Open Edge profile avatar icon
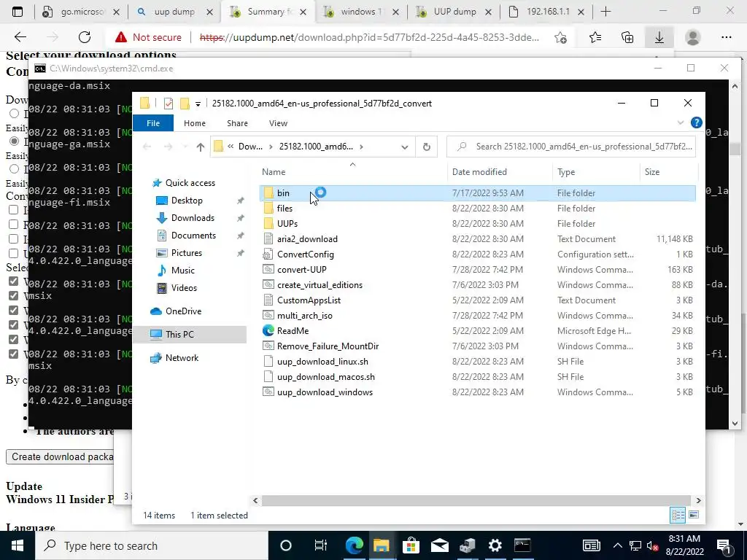The image size is (747, 560). [x=693, y=37]
